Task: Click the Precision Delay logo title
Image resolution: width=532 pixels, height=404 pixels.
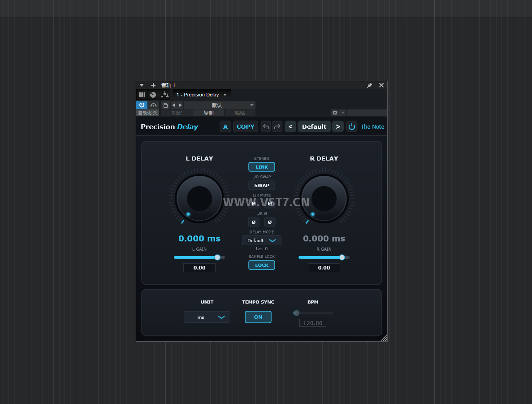Action: (169, 126)
